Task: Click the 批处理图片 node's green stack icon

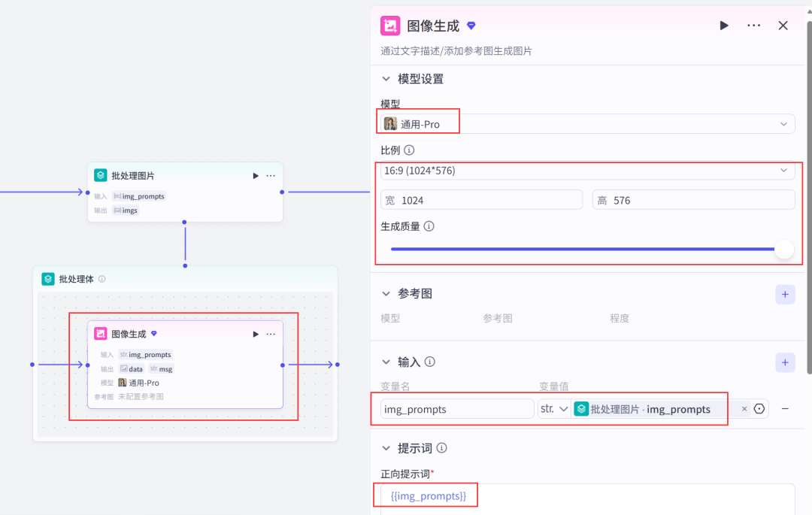Action: click(100, 174)
